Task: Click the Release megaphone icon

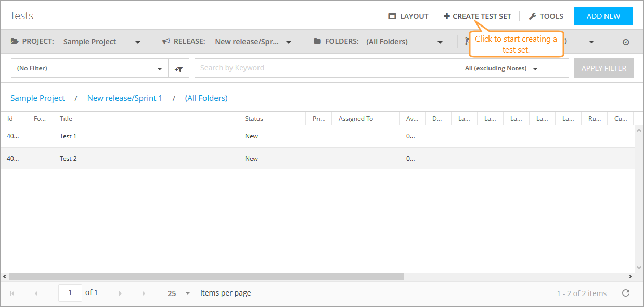Action: (x=166, y=41)
